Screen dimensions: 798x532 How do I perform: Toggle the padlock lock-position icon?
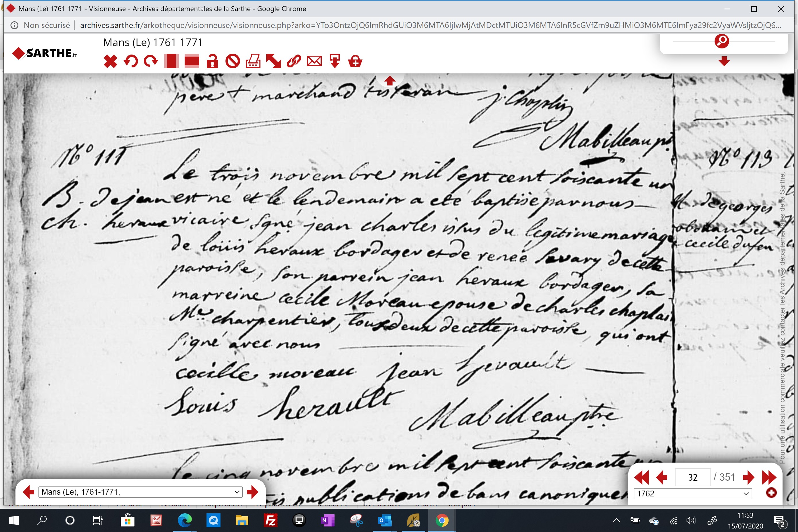(212, 62)
